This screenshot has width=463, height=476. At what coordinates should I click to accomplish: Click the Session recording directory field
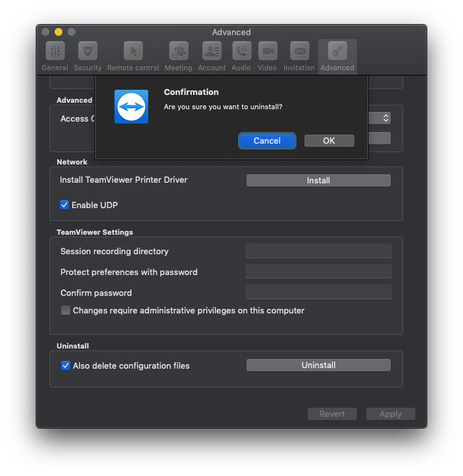(319, 251)
